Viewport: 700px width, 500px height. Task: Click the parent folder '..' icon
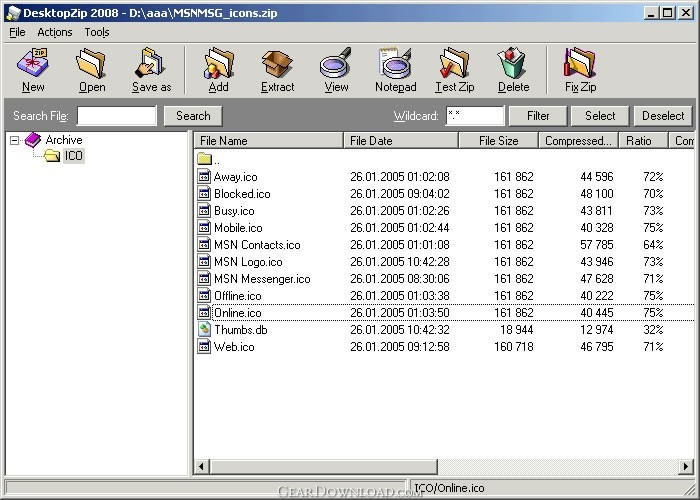pyautogui.click(x=204, y=158)
